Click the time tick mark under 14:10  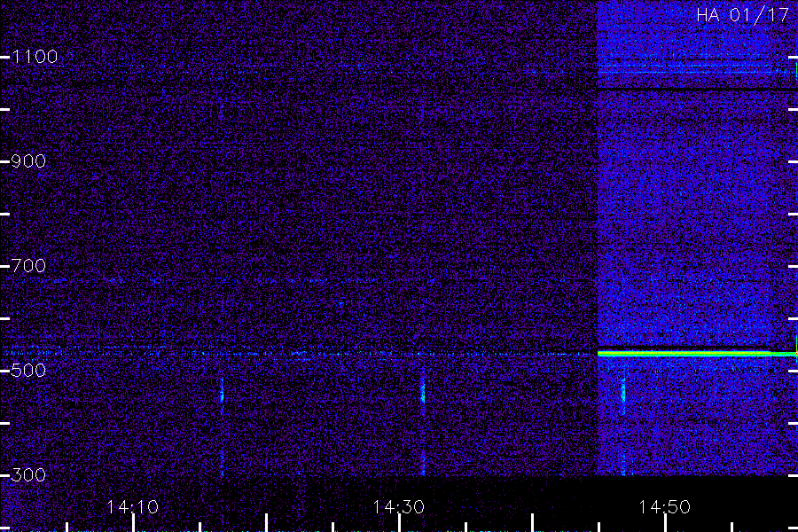133,523
